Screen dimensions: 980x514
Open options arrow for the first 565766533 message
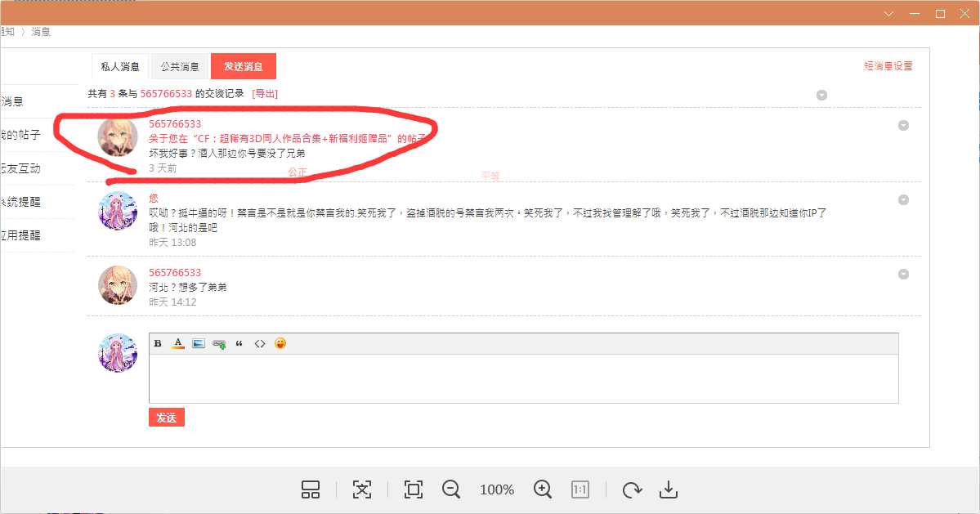(x=903, y=126)
